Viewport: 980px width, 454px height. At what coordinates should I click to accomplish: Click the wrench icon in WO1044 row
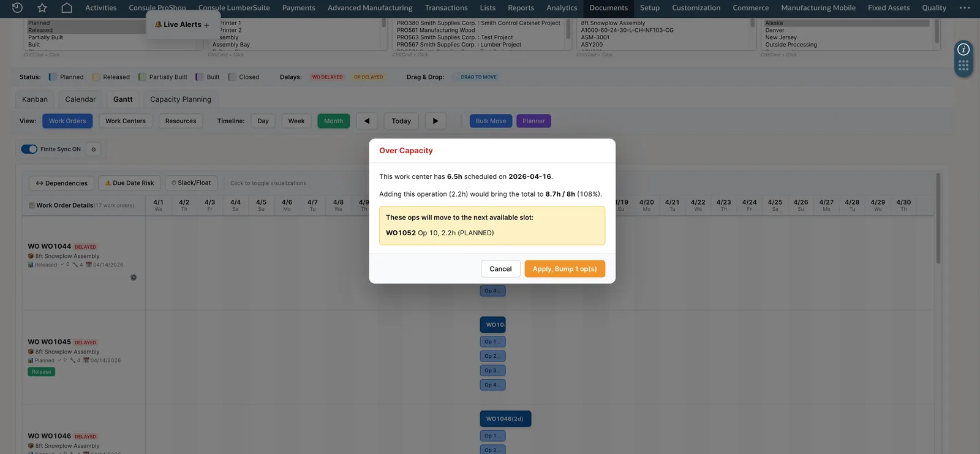75,265
